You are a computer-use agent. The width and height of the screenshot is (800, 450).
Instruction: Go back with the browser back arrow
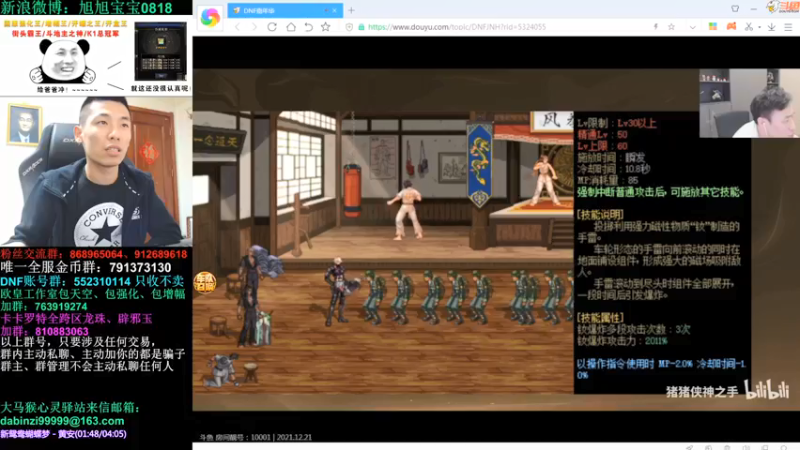237,27
